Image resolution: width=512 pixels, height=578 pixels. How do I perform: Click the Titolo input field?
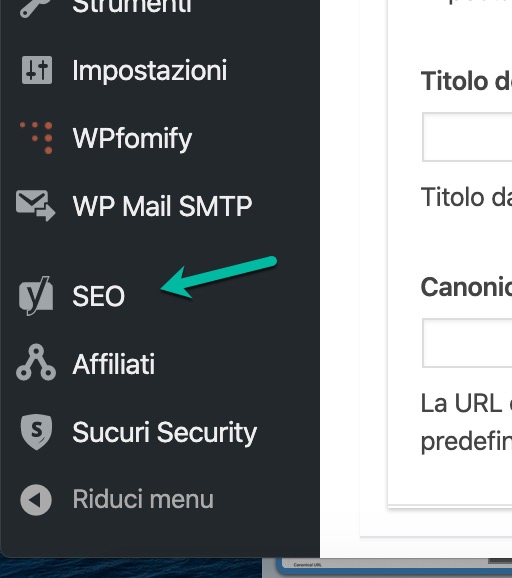tap(467, 137)
